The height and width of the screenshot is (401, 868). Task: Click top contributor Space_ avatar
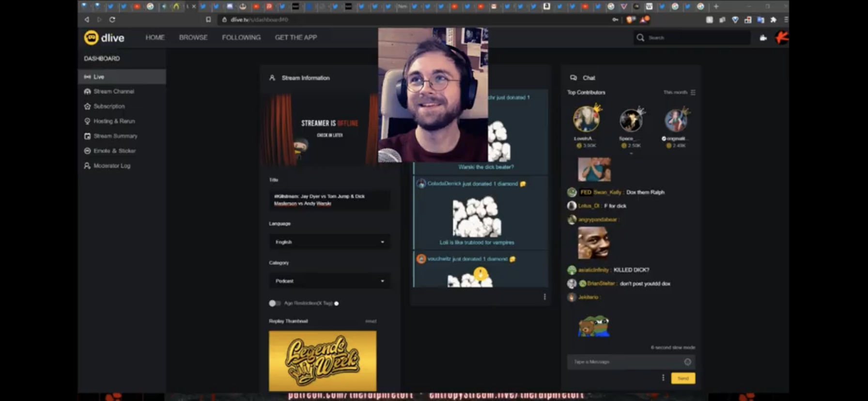pyautogui.click(x=631, y=120)
